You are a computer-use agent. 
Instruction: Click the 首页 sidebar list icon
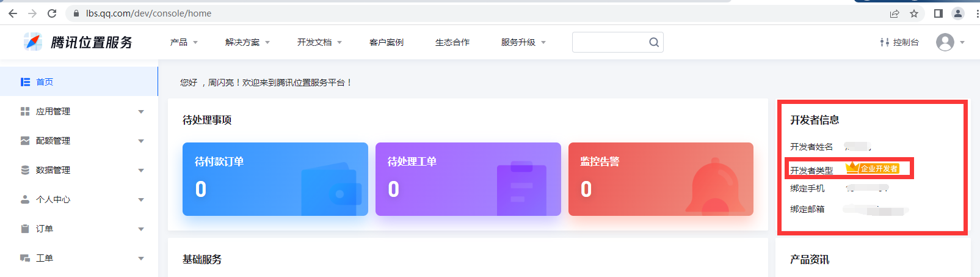click(25, 82)
